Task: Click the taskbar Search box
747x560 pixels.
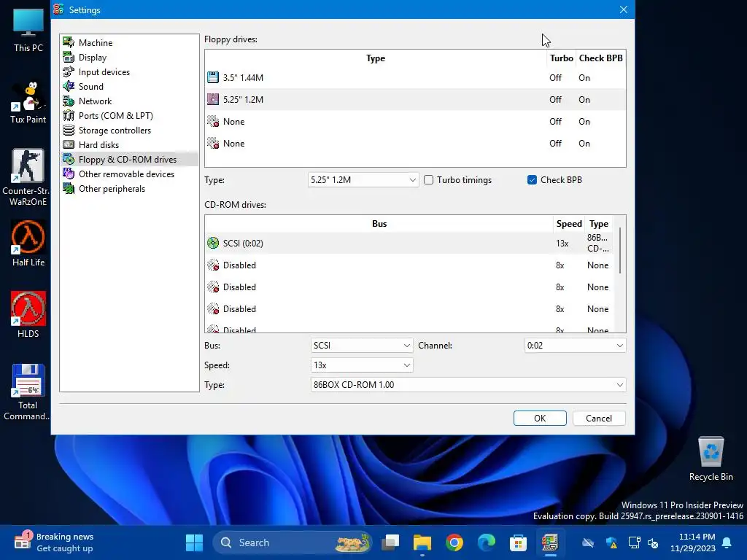Action: tap(292, 542)
